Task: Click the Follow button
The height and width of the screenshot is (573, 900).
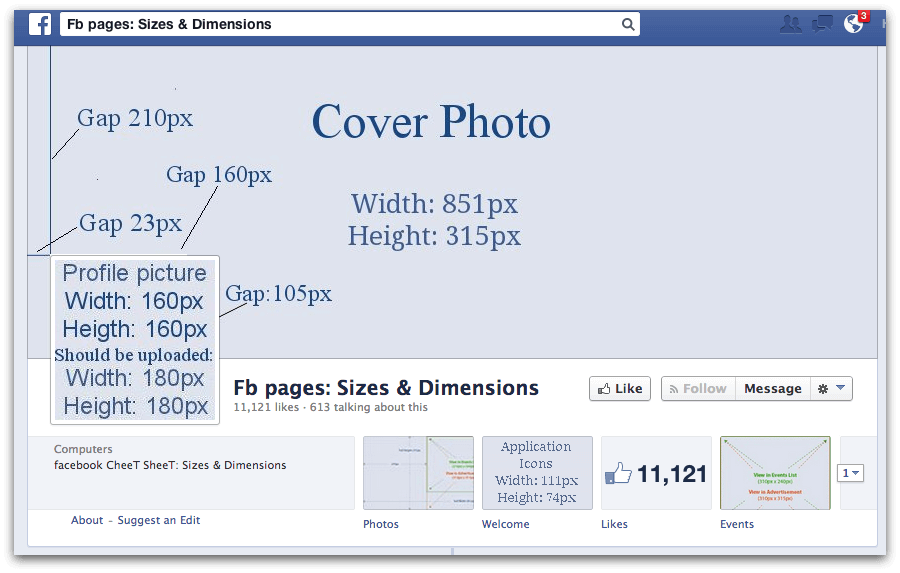Action: tap(699, 389)
